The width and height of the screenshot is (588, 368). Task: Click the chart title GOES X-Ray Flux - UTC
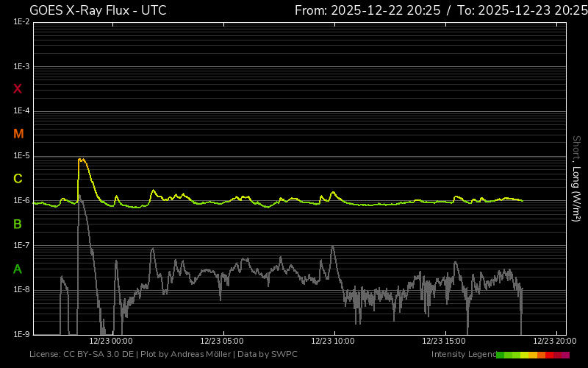(98, 10)
